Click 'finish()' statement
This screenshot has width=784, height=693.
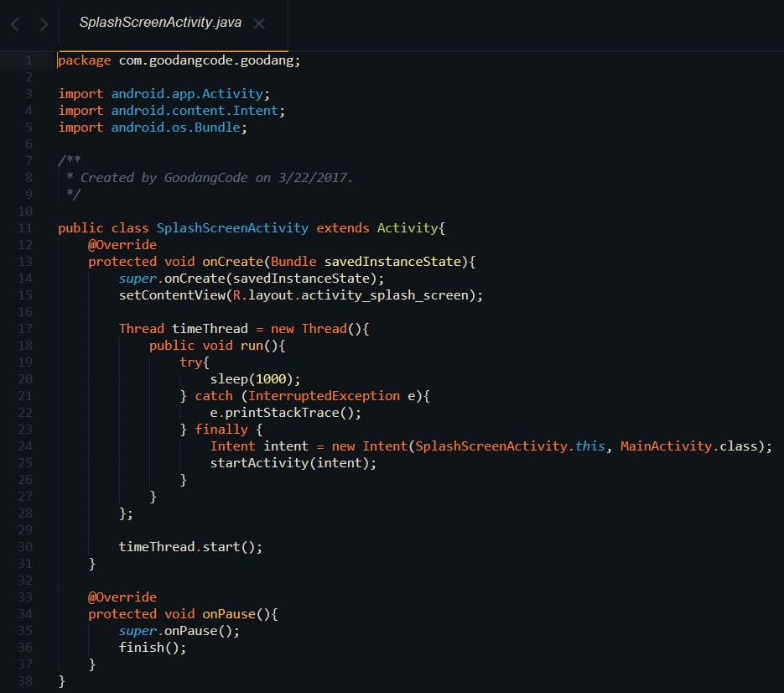pyautogui.click(x=153, y=648)
